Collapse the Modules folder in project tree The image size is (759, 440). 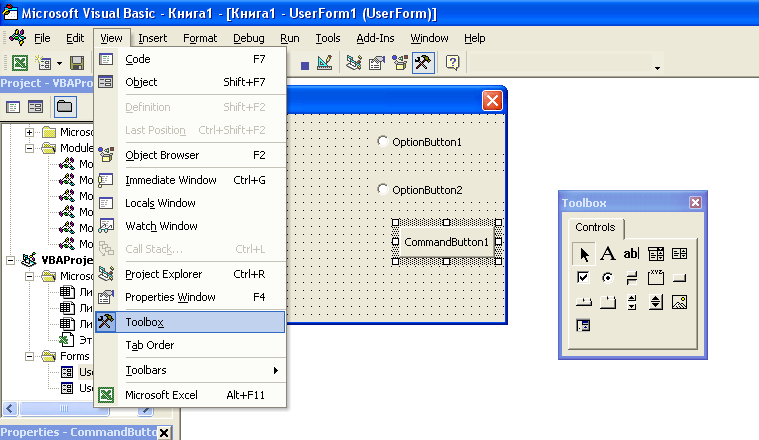[x=30, y=148]
